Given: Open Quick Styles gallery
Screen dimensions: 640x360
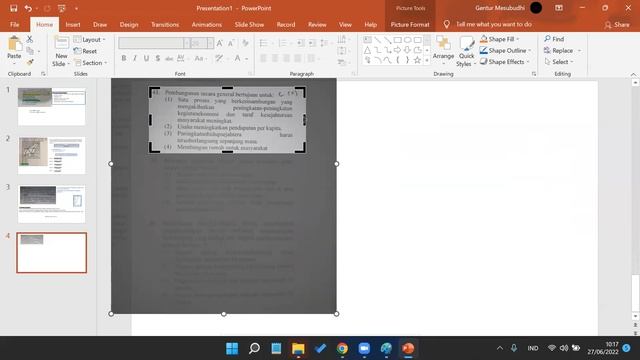Looking at the screenshot, I should tap(466, 51).
